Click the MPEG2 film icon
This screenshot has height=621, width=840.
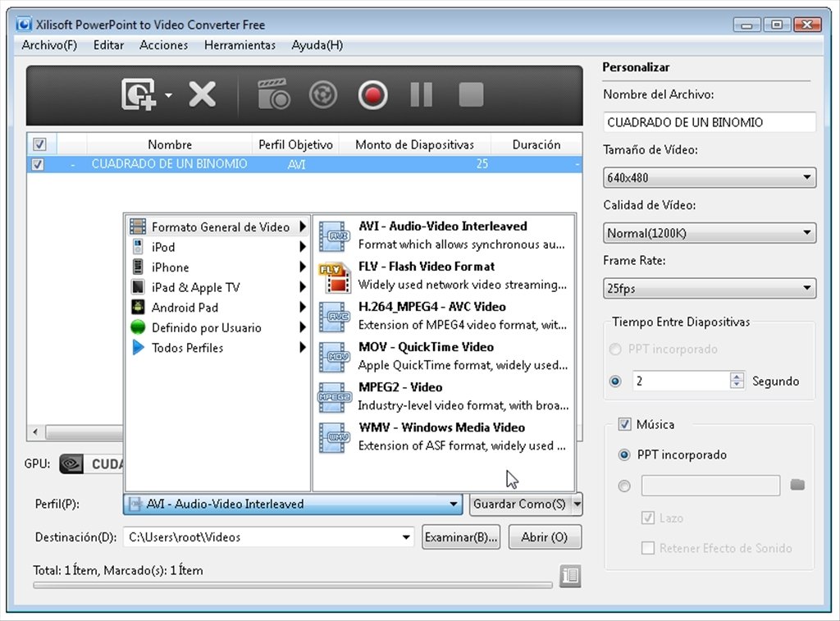click(335, 397)
